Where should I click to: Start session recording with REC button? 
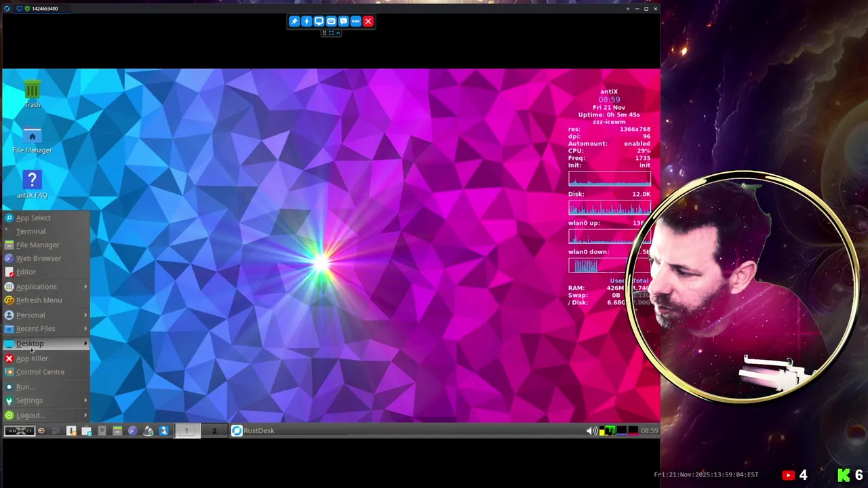(x=355, y=21)
